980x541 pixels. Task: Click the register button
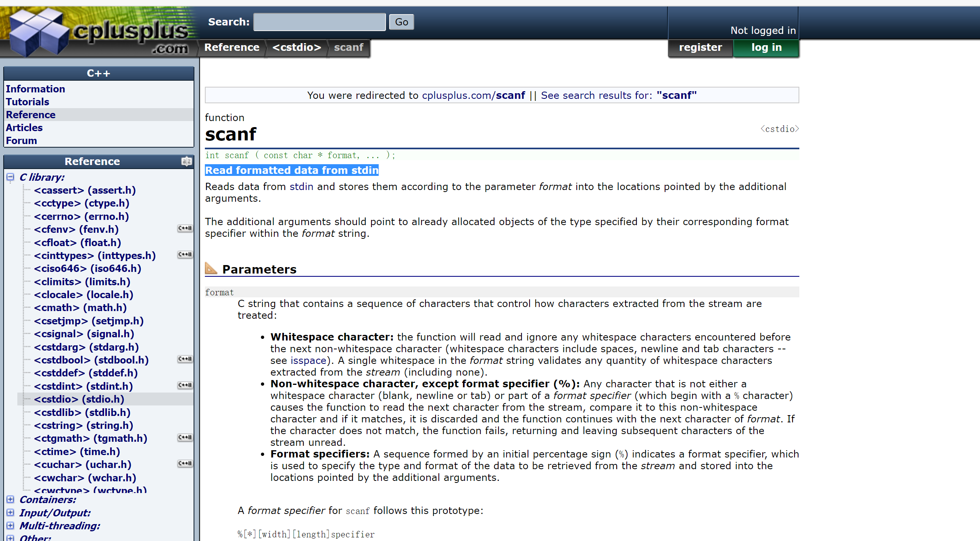tap(701, 47)
